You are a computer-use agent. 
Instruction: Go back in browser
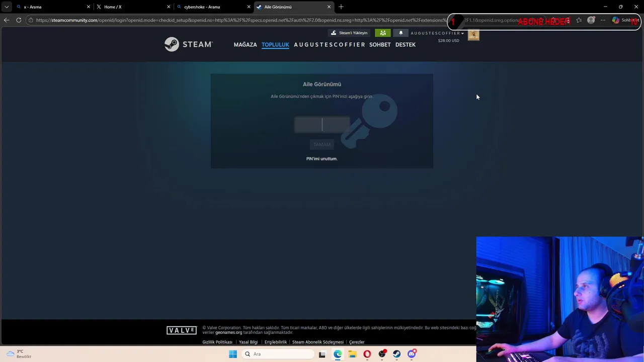point(7,20)
